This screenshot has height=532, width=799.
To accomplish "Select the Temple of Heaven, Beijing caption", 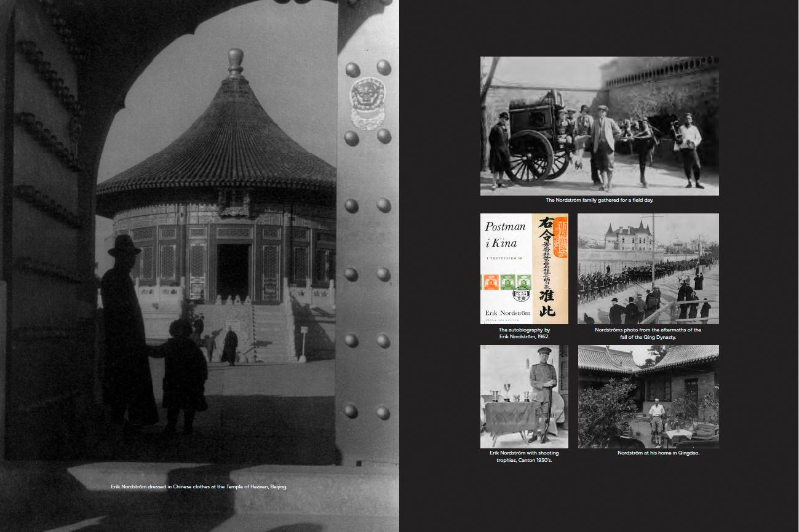I will point(199,486).
